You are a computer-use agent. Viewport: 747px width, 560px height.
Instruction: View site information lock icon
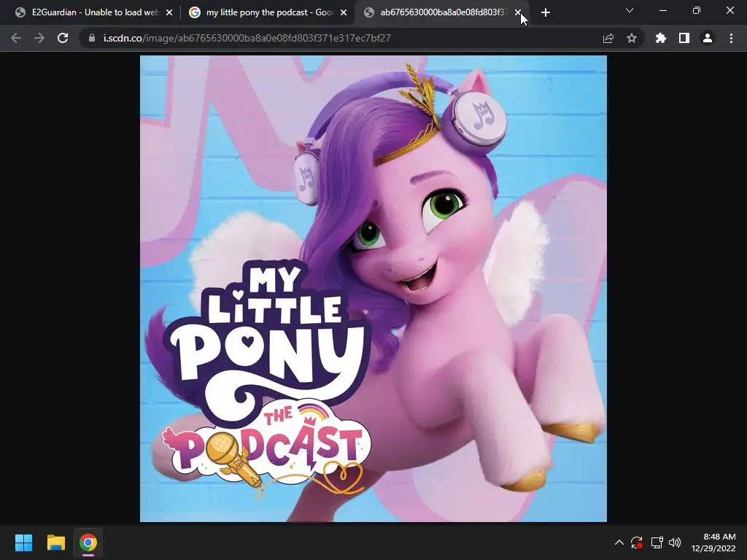click(92, 38)
